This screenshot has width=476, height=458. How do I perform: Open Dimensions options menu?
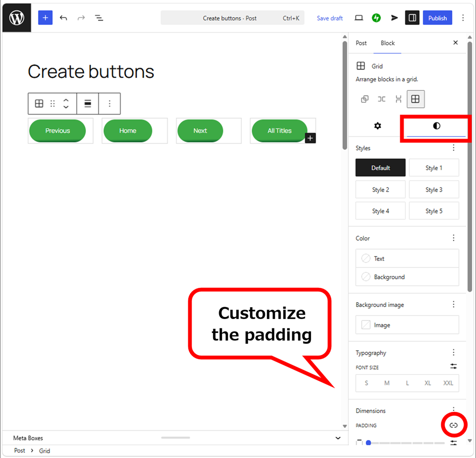(x=454, y=409)
